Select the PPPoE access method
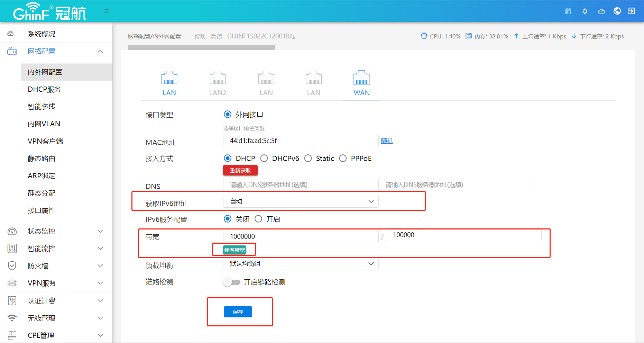The height and width of the screenshot is (343, 644). pyautogui.click(x=343, y=159)
